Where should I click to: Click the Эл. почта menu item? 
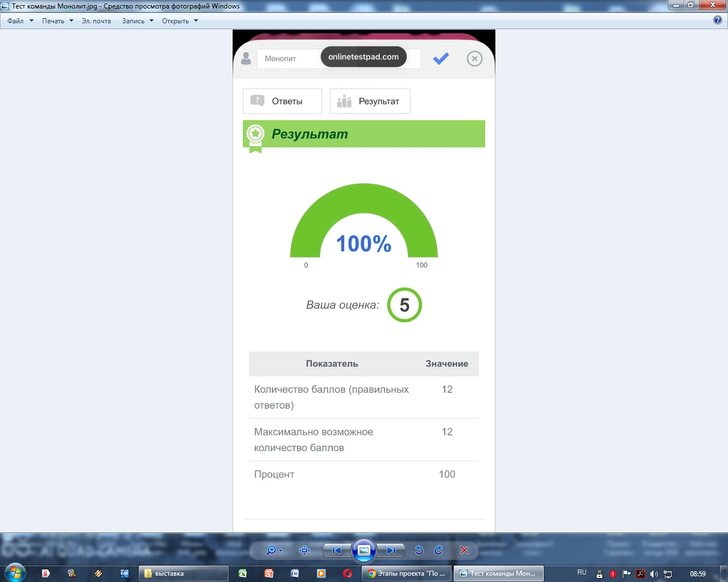[96, 21]
